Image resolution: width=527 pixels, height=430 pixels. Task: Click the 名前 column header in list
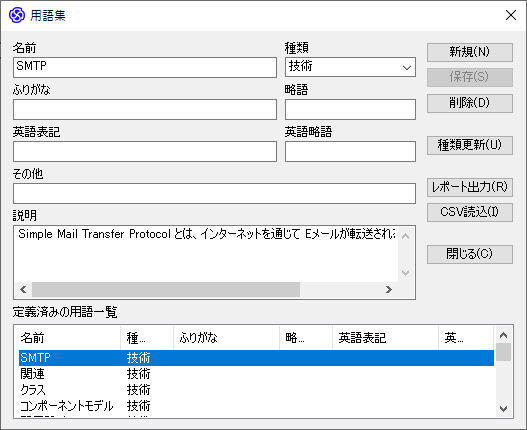tap(70, 338)
